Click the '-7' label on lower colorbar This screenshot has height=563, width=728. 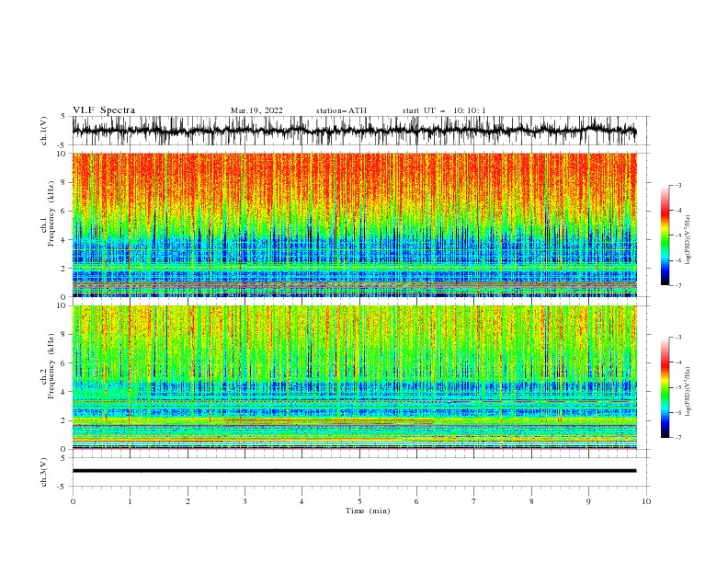point(677,438)
